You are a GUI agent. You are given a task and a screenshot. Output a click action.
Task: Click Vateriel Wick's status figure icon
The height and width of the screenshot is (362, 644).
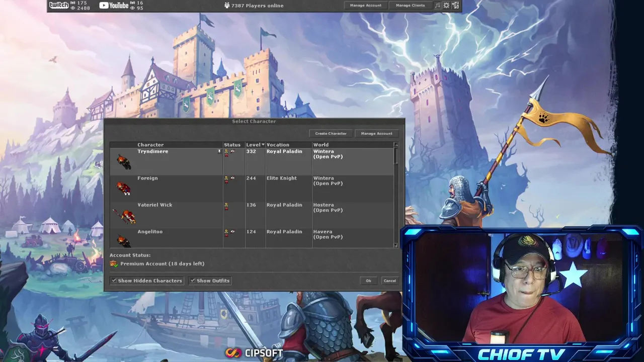pyautogui.click(x=226, y=206)
